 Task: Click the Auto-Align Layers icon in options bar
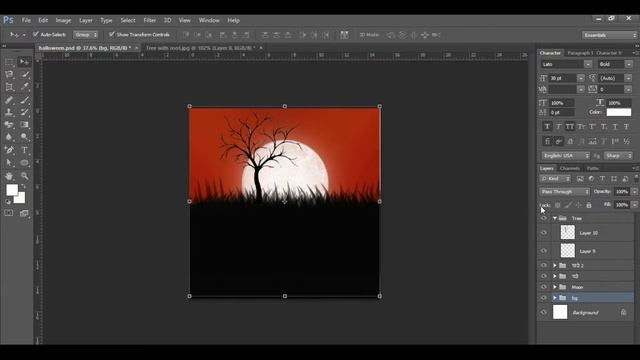(344, 35)
